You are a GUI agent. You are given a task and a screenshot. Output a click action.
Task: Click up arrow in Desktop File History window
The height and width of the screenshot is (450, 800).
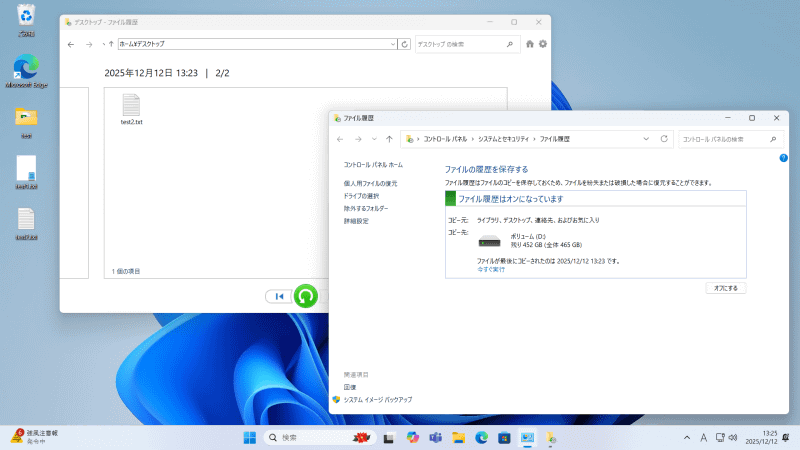111,44
